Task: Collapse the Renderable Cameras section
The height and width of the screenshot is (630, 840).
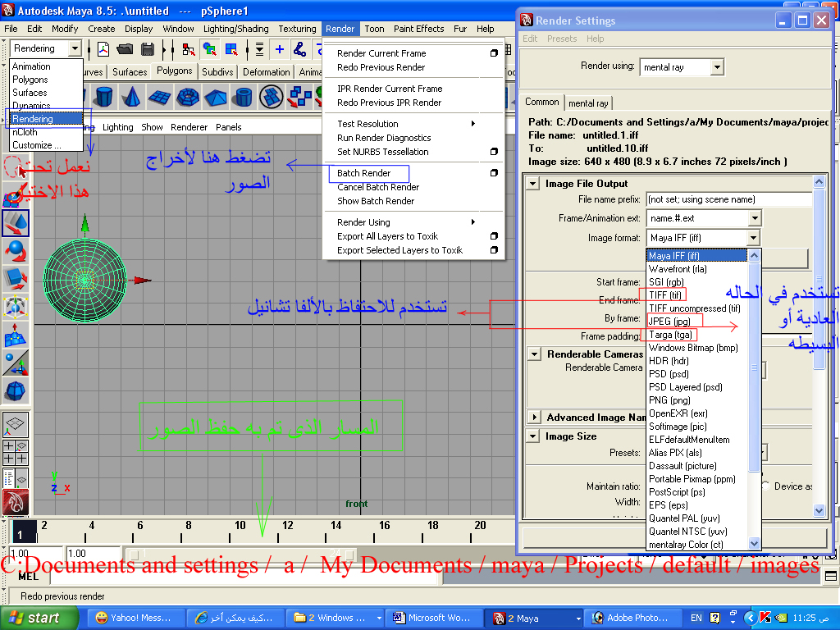Action: click(x=534, y=354)
